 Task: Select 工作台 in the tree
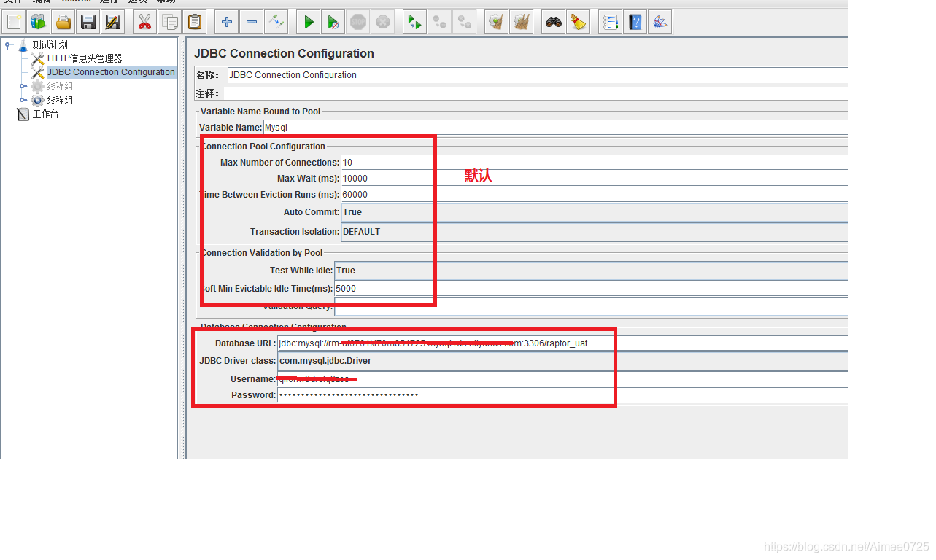(45, 114)
